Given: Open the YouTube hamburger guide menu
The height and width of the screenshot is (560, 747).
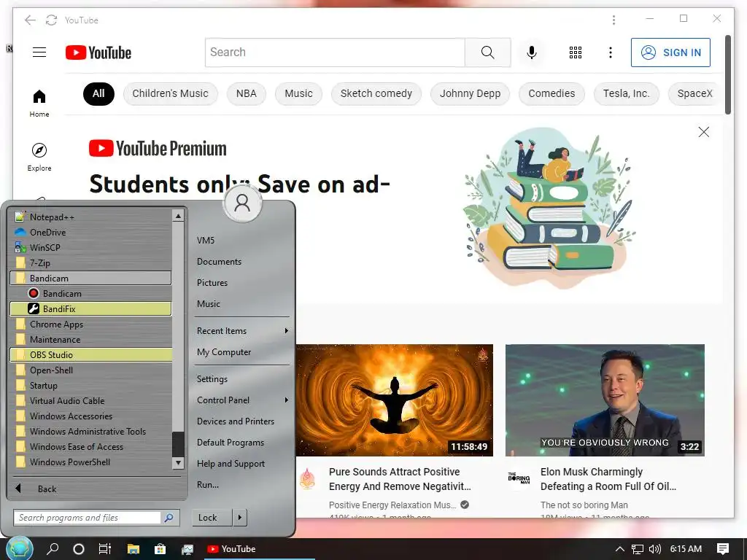Looking at the screenshot, I should [x=39, y=52].
